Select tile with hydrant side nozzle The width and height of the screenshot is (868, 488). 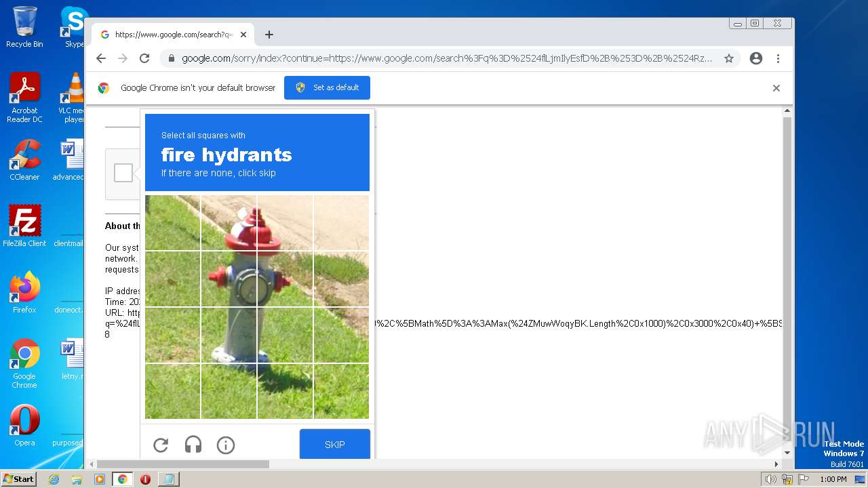(229, 279)
